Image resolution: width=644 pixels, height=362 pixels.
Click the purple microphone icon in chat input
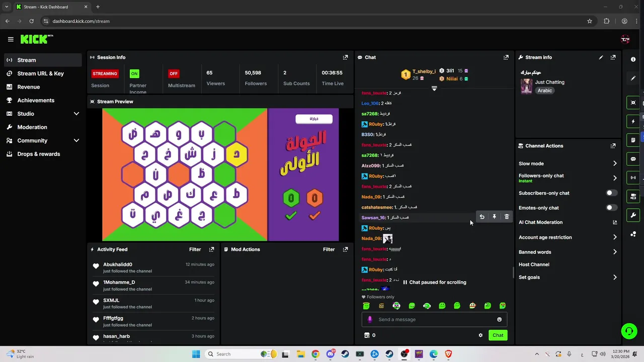tap(370, 319)
